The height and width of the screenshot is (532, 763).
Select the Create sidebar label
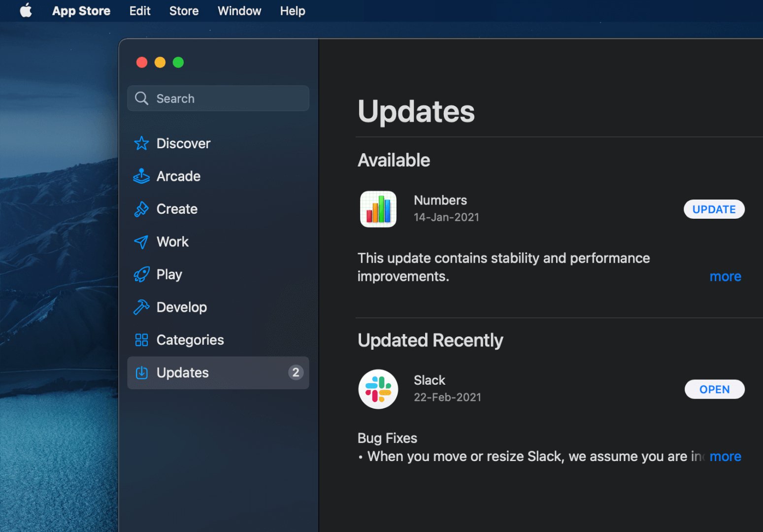(177, 209)
